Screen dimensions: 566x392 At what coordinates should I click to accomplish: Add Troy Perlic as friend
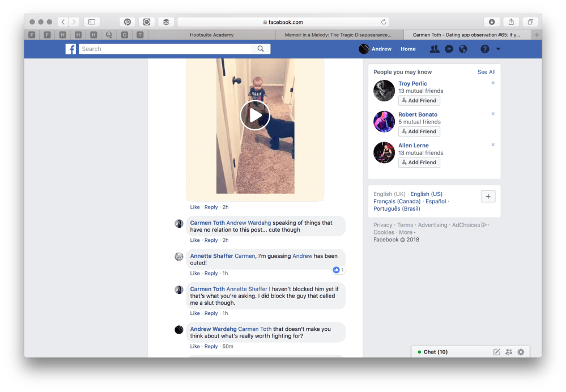(419, 101)
